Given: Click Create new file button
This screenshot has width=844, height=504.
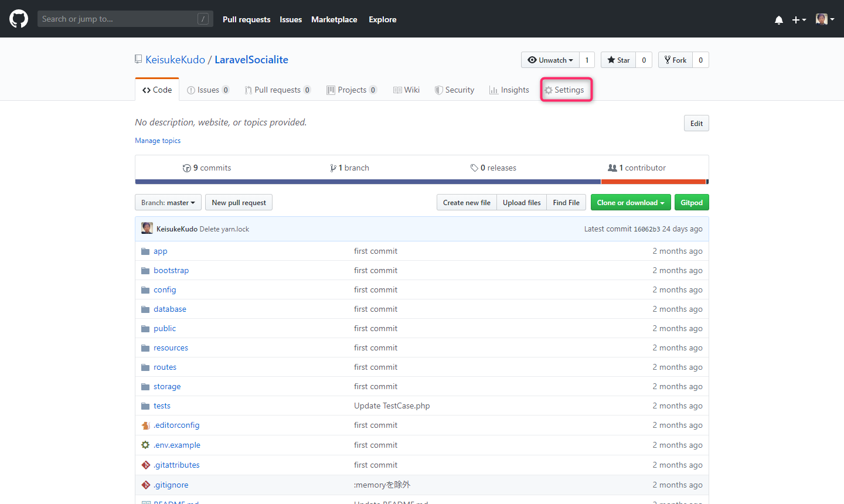Looking at the screenshot, I should point(467,202).
